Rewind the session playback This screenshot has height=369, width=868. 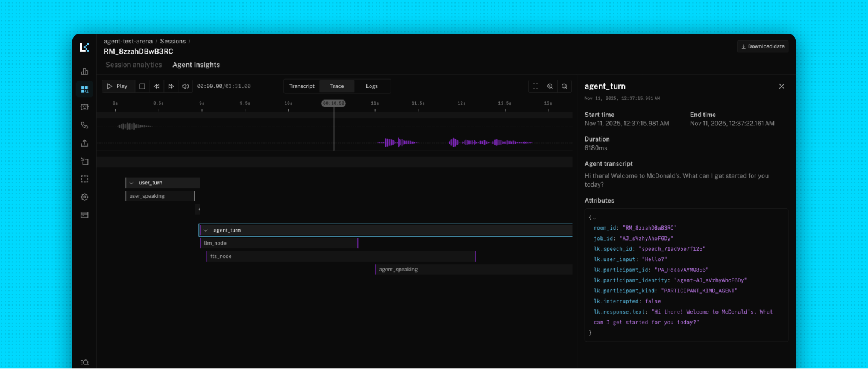(x=157, y=86)
